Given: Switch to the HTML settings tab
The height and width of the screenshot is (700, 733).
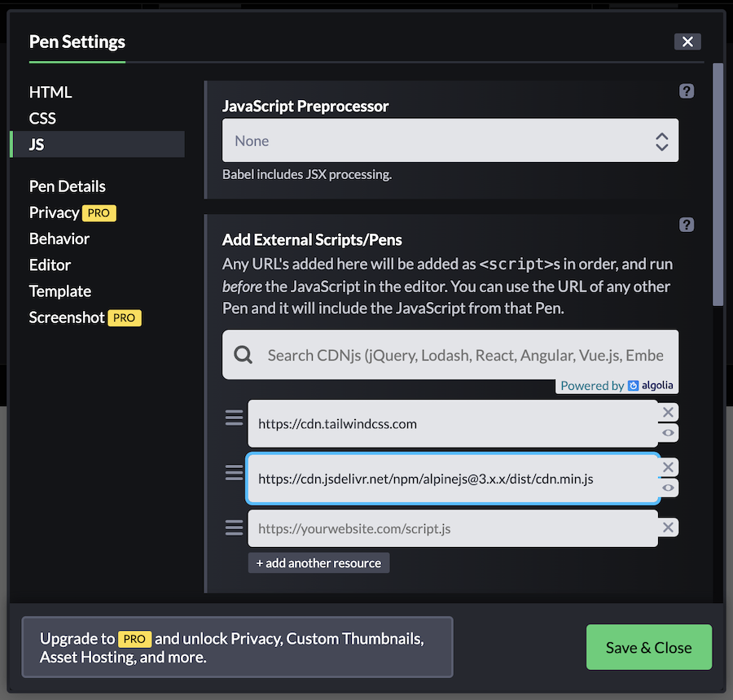Looking at the screenshot, I should click(50, 92).
